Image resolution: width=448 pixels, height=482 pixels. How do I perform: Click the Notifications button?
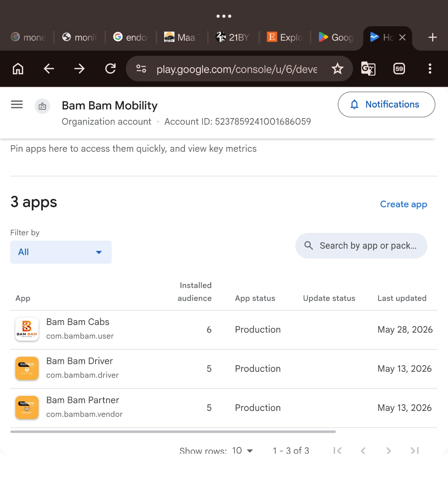click(x=386, y=105)
